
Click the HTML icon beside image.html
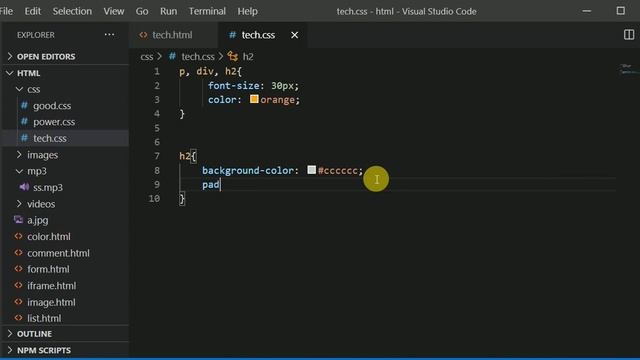[x=18, y=302]
